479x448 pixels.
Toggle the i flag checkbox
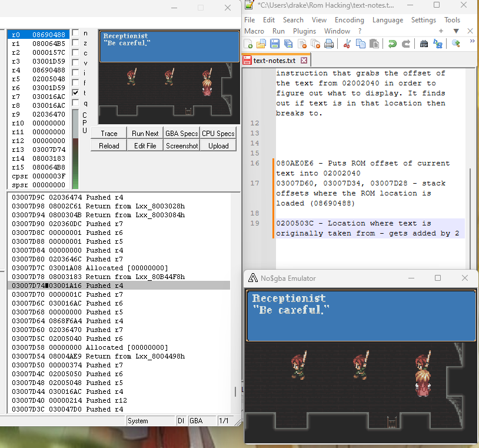(x=75, y=72)
